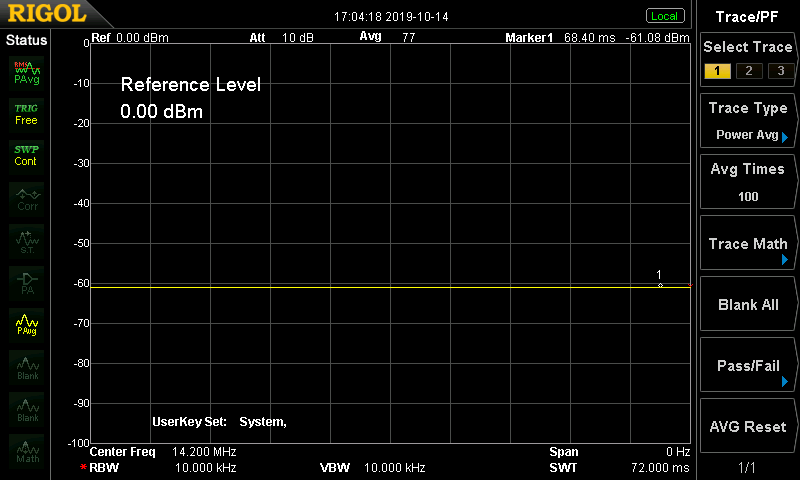Select trace 3 in Select Trace
800x480 pixels.
coord(777,70)
